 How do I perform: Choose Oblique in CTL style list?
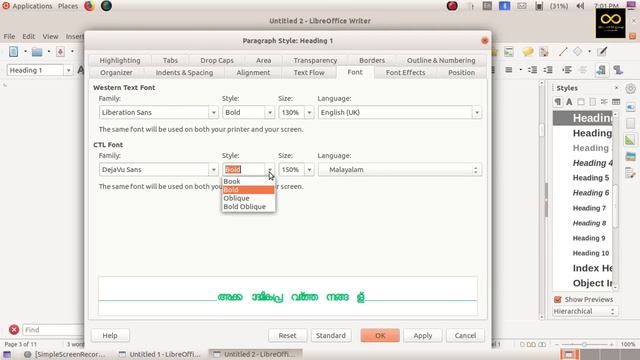pyautogui.click(x=249, y=198)
